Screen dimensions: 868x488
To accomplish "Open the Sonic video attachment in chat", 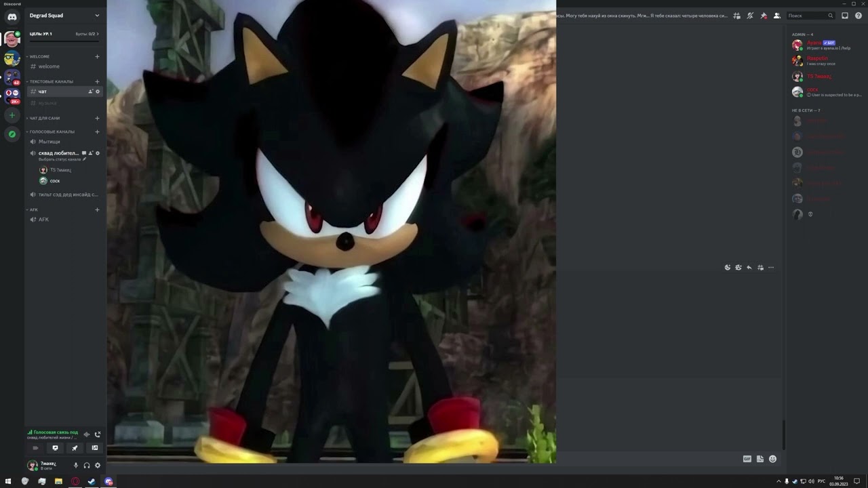I will (x=332, y=231).
